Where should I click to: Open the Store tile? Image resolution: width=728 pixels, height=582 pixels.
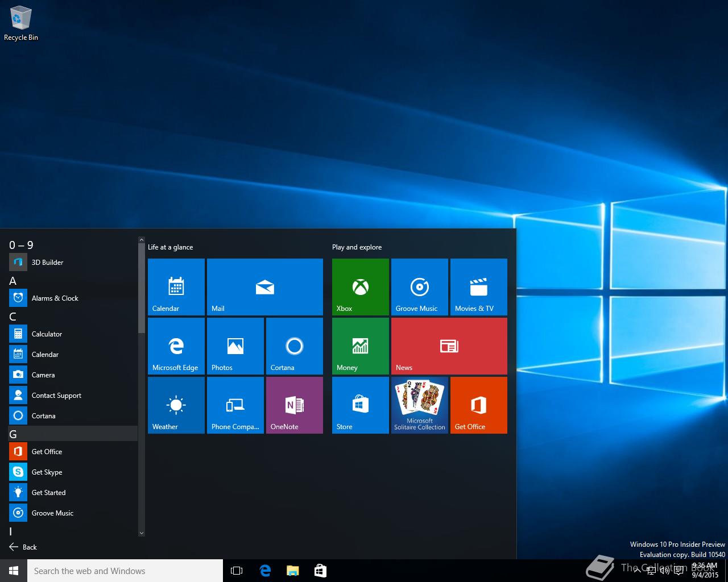[361, 405]
